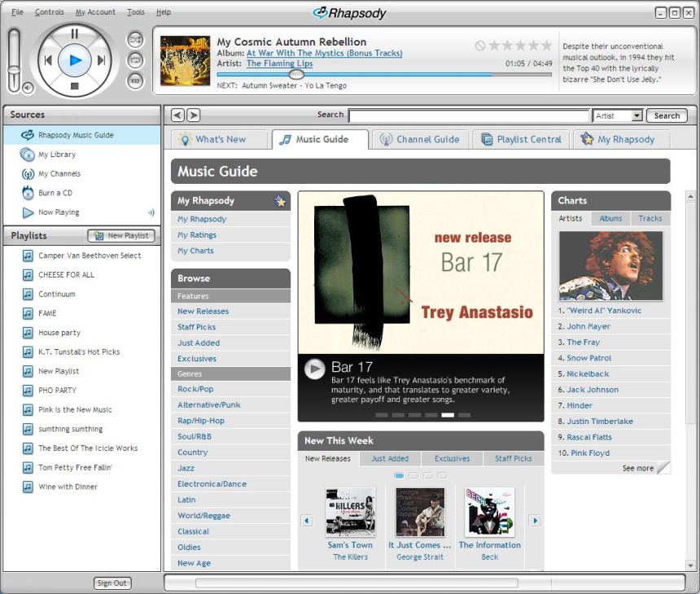700x594 pixels.
Task: Click the ban-track icon beside the rating stars
Action: point(480,46)
